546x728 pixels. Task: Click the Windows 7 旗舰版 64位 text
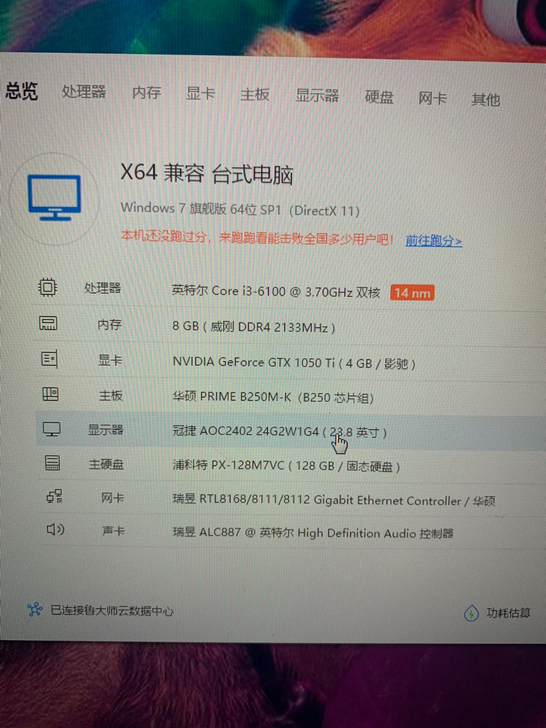[x=240, y=209]
